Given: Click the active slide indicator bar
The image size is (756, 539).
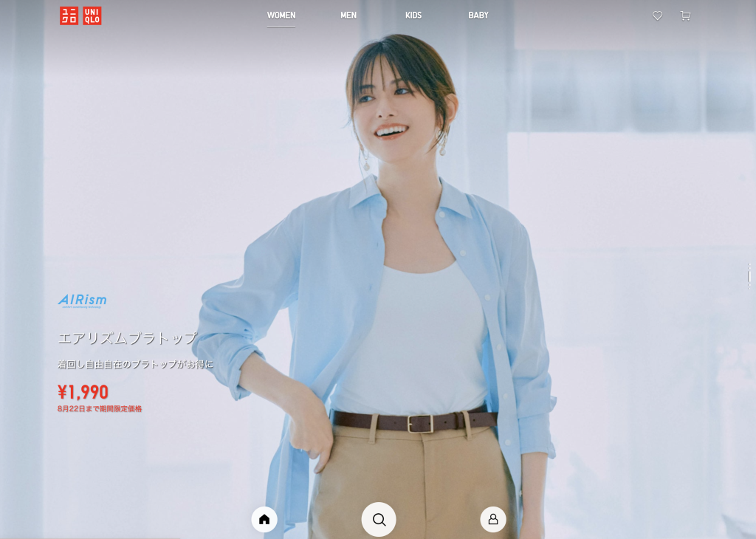Looking at the screenshot, I should 749,277.
